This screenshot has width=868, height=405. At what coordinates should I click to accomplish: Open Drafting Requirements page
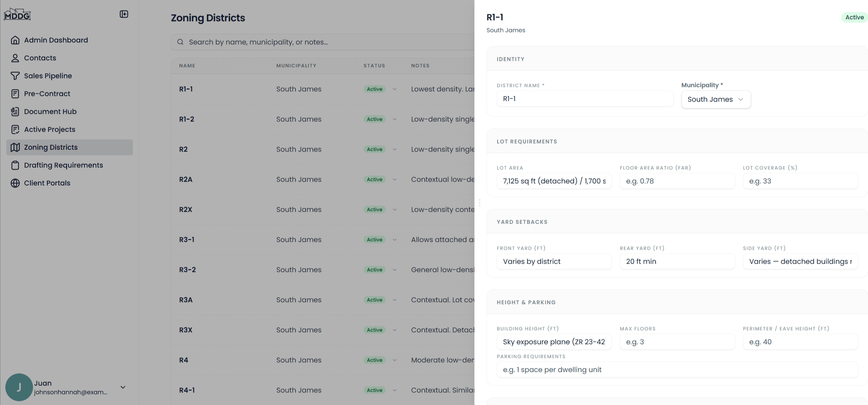[x=69, y=165]
